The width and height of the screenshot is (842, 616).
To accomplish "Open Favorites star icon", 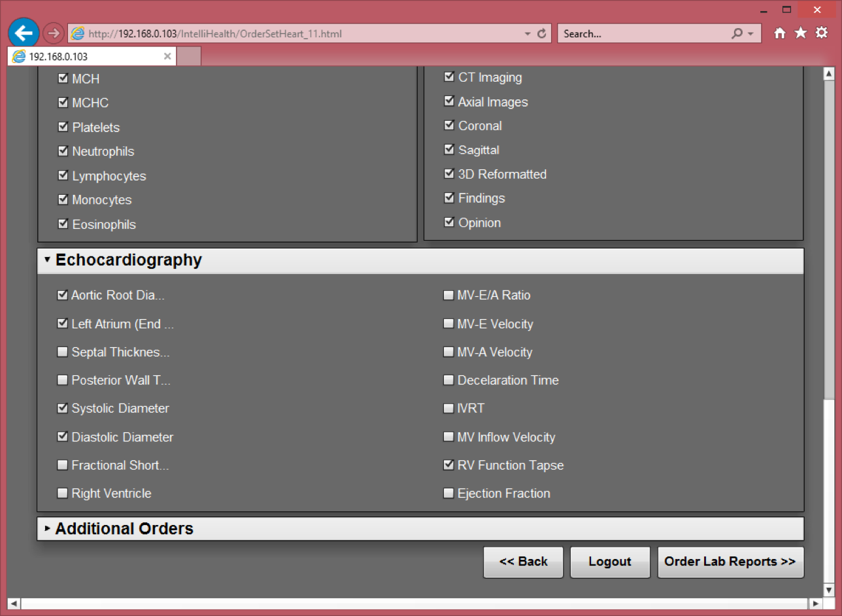I will 800,33.
